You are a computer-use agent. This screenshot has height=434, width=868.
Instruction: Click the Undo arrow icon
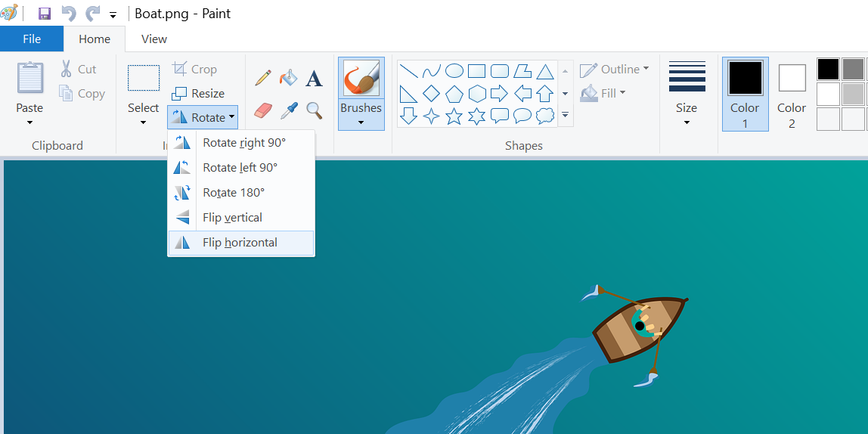click(x=69, y=14)
